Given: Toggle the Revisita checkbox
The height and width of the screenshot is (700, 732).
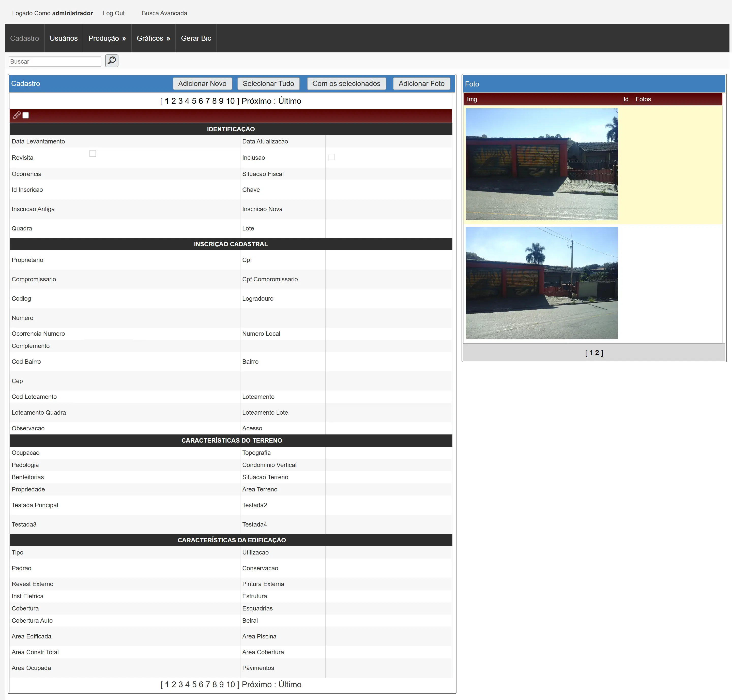Looking at the screenshot, I should coord(93,153).
